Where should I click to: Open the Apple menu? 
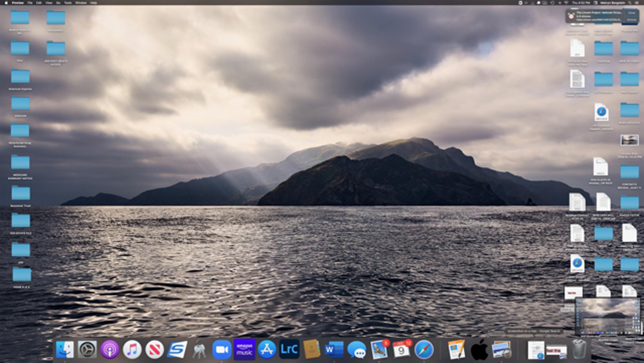(6, 3)
